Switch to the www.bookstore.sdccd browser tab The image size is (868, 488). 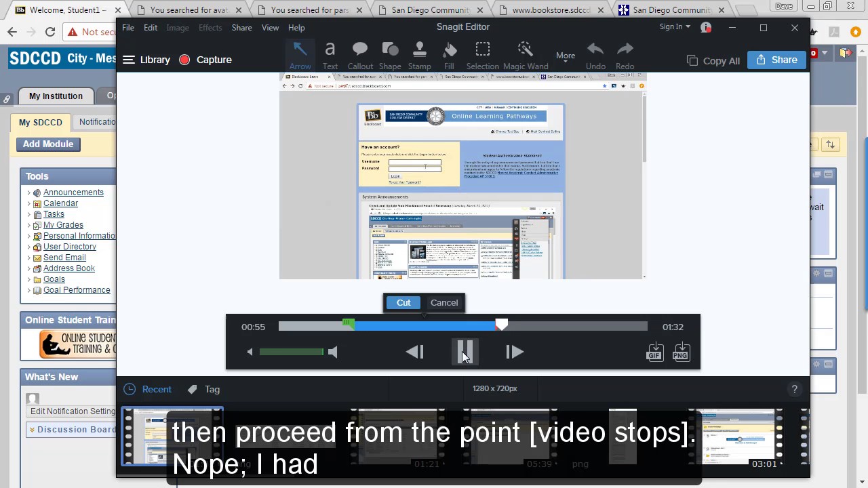click(x=551, y=10)
